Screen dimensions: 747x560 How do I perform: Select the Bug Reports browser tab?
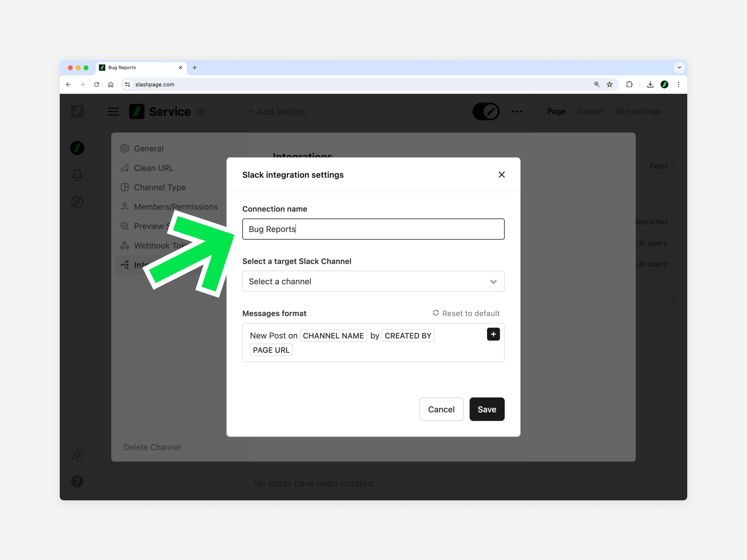(141, 67)
